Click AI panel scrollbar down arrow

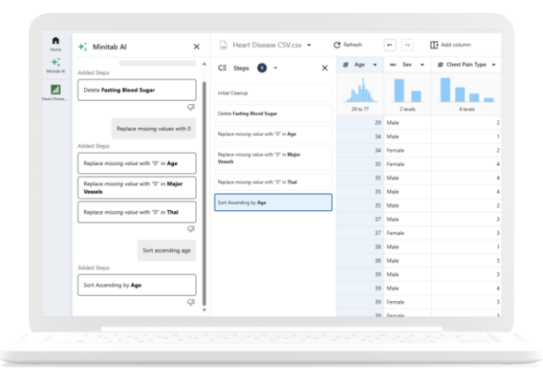[204, 310]
